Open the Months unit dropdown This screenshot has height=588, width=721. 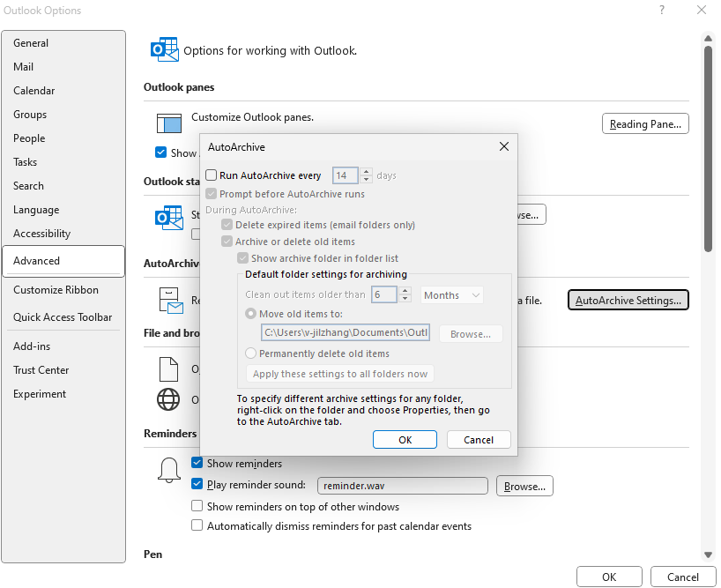click(451, 295)
